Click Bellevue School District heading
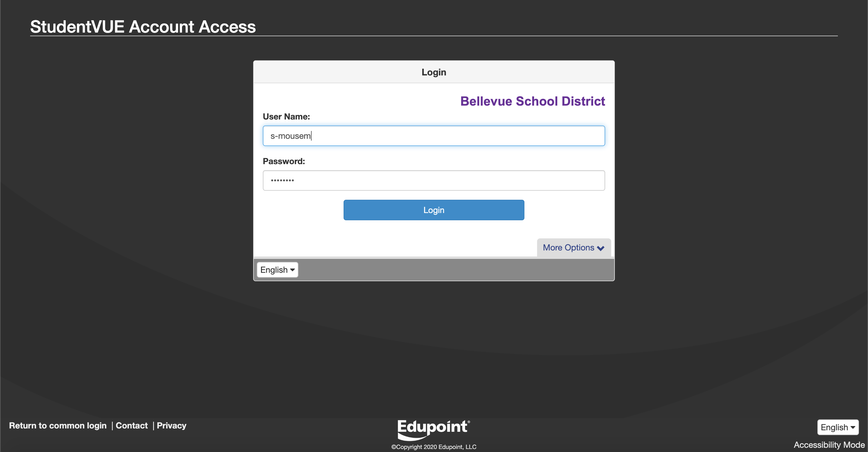 [x=532, y=101]
